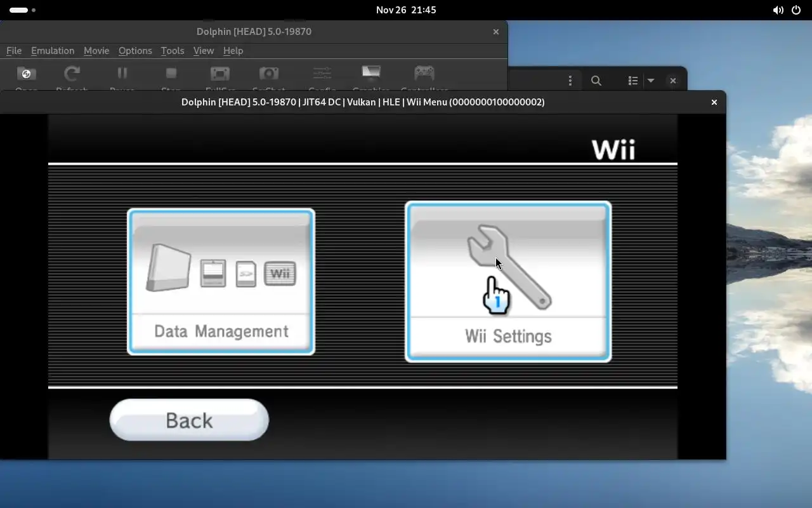Click the search icon in background window
This screenshot has width=812, height=508.
pos(596,81)
